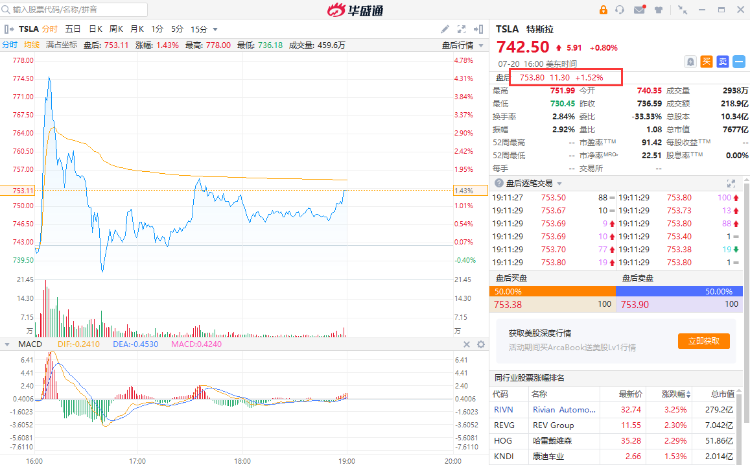The image size is (750, 465).
Task: Sort by 涨跌幅 column header
Action: pos(675,394)
